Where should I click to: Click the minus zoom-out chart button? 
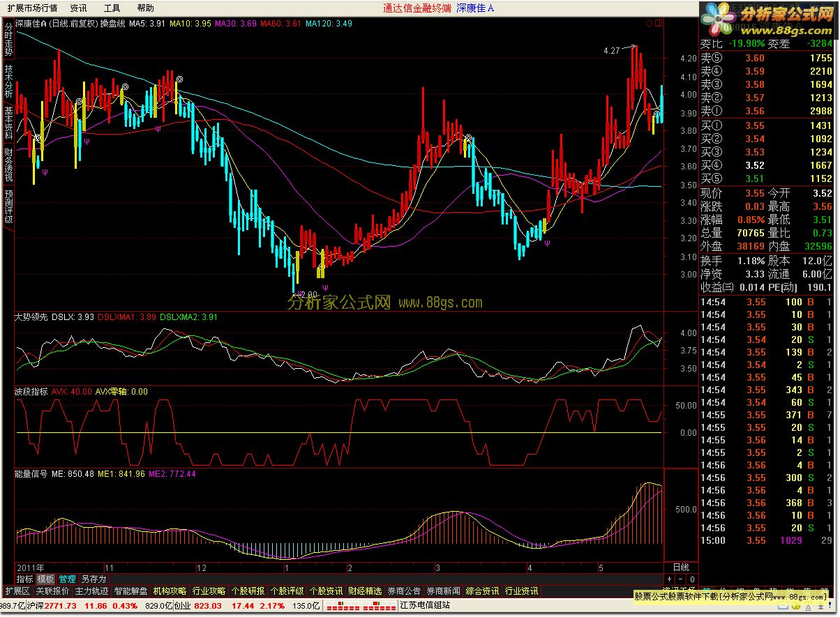[x=680, y=579]
